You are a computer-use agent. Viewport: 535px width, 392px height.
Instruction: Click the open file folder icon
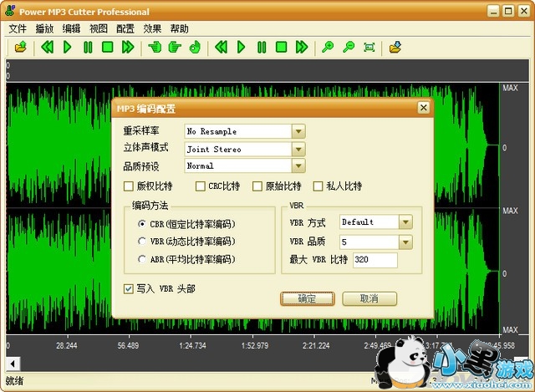(21, 47)
